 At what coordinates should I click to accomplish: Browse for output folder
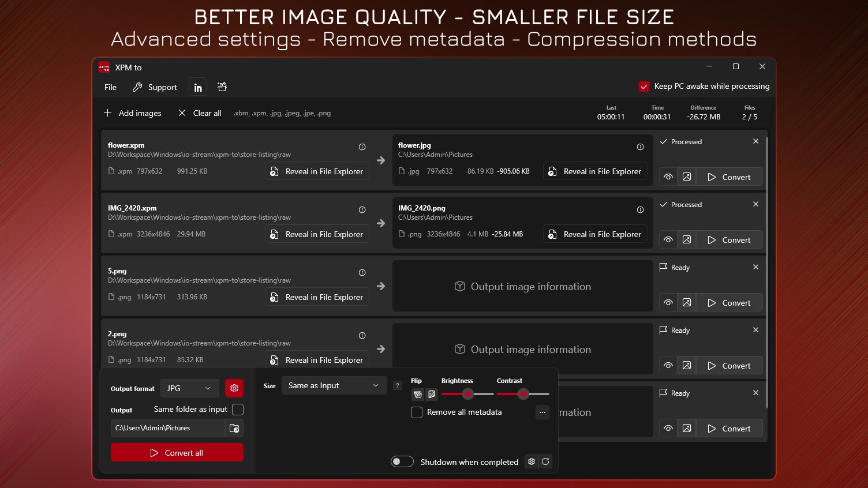pos(234,428)
